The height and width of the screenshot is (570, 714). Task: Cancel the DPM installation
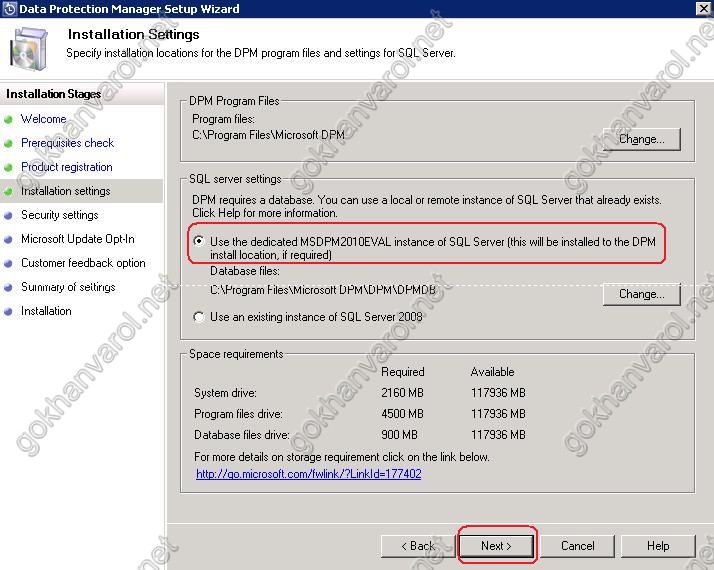[x=577, y=546]
